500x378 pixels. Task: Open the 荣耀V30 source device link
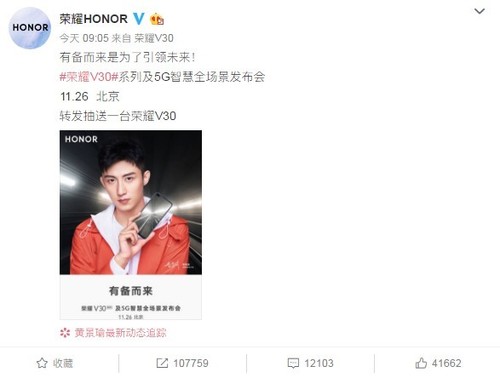pos(154,38)
